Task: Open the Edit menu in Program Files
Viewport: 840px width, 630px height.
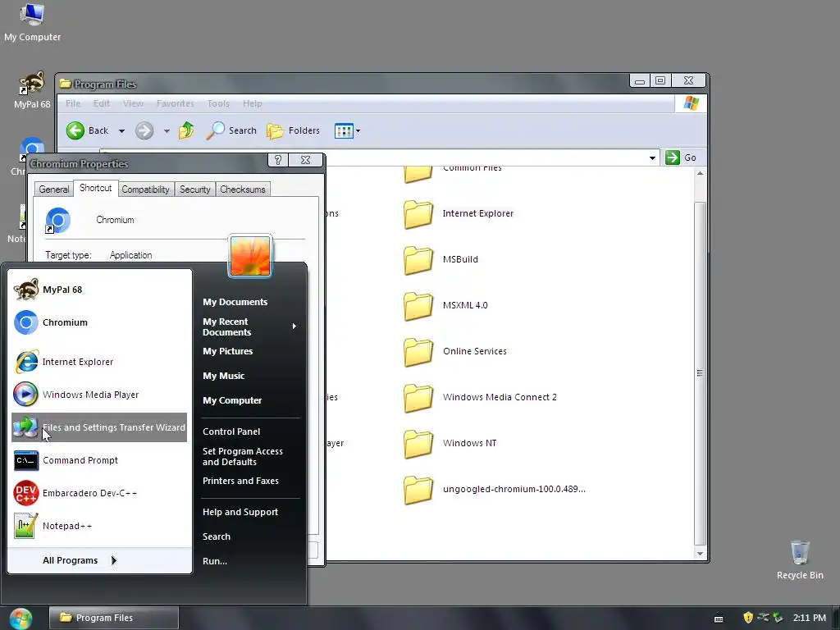Action: (101, 103)
